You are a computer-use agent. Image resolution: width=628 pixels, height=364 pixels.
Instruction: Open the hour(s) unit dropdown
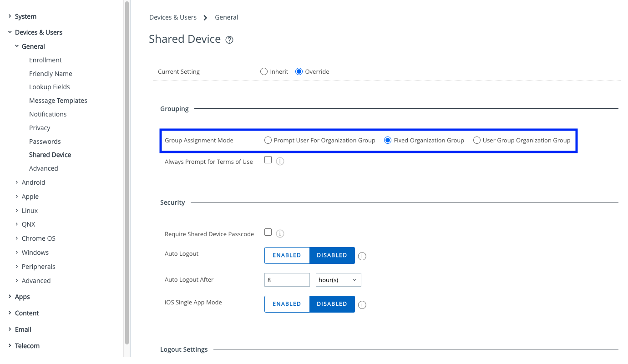click(x=338, y=280)
